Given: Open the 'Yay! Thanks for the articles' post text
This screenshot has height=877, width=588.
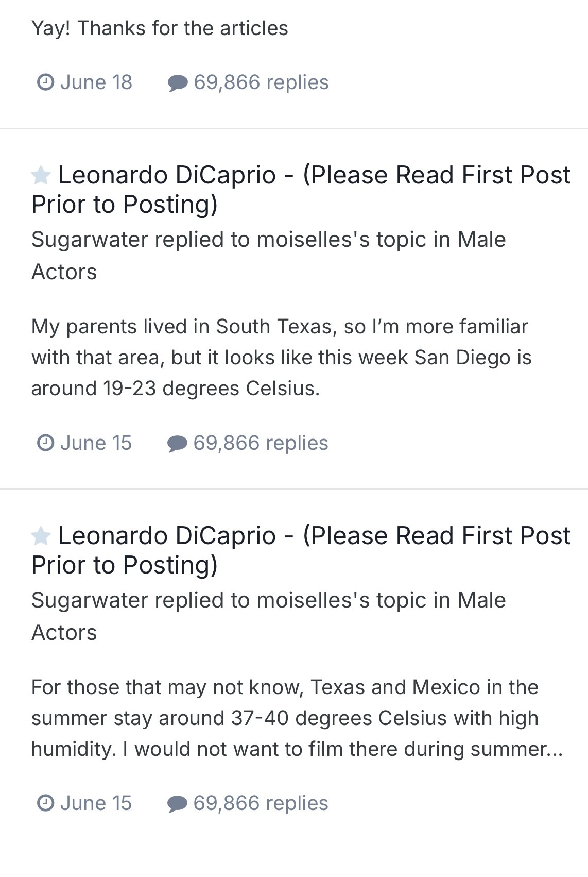Looking at the screenshot, I should 160,28.
